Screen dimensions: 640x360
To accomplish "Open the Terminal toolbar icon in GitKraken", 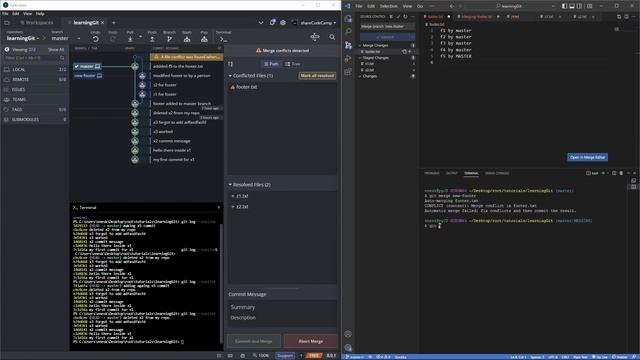I will point(223,39).
